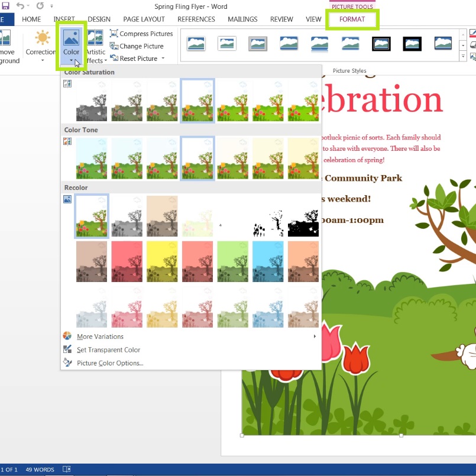This screenshot has width=476, height=476.
Task: Close the open Color dropdown button
Action: 72,47
